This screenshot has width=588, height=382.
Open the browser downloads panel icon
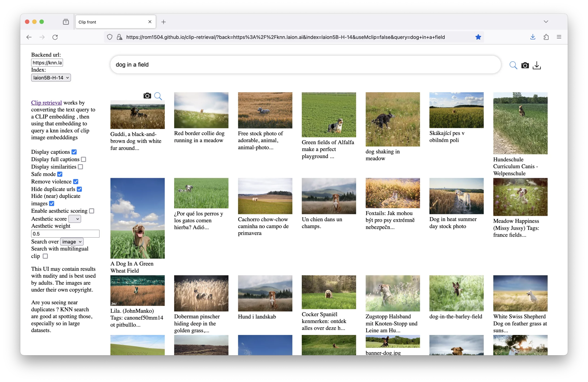(533, 37)
